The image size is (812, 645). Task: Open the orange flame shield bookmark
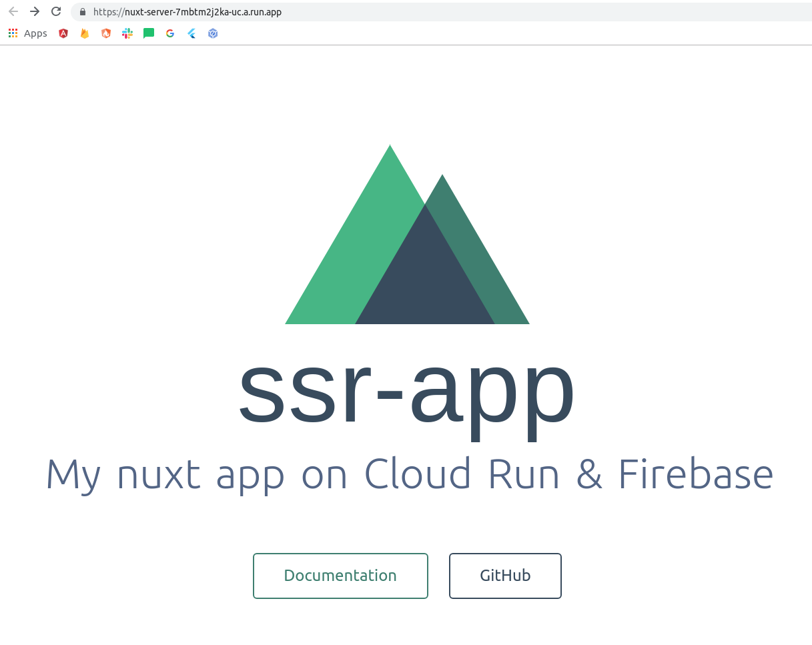tap(105, 33)
